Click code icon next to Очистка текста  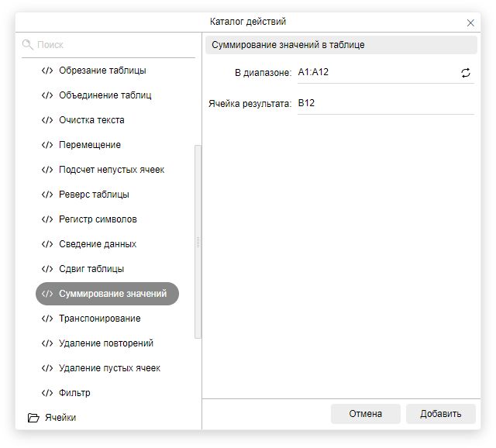click(x=47, y=120)
